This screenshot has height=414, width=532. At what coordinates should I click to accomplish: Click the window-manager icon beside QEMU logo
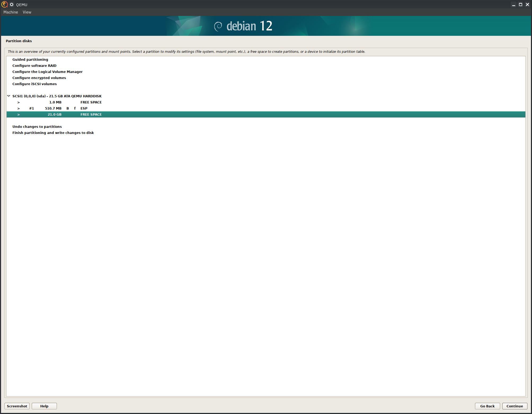tap(12, 5)
